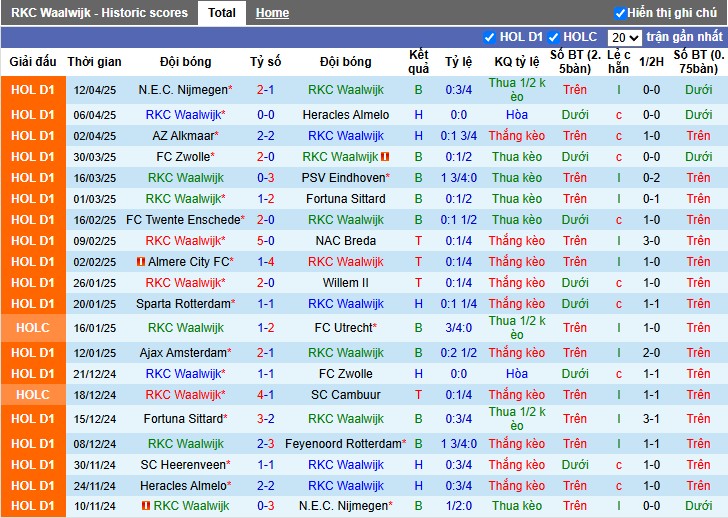Open the 20 recent matches dropdown

624,38
